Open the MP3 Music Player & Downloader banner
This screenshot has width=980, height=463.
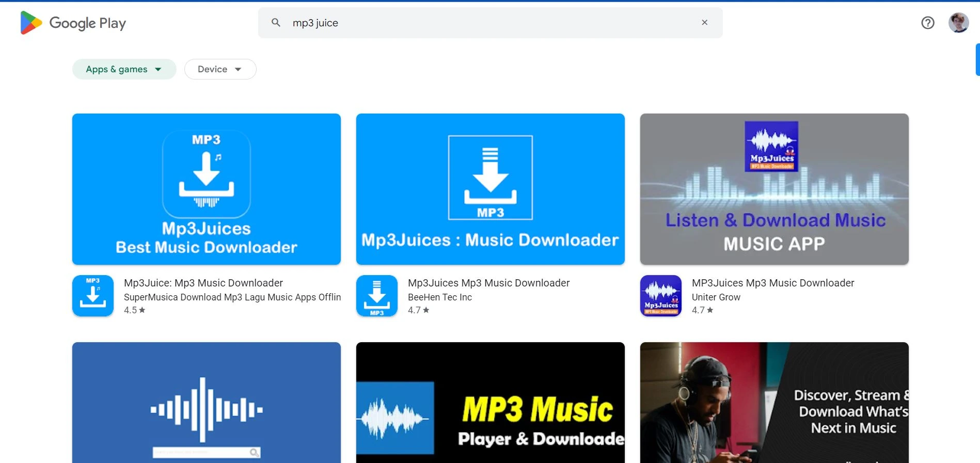point(491,403)
